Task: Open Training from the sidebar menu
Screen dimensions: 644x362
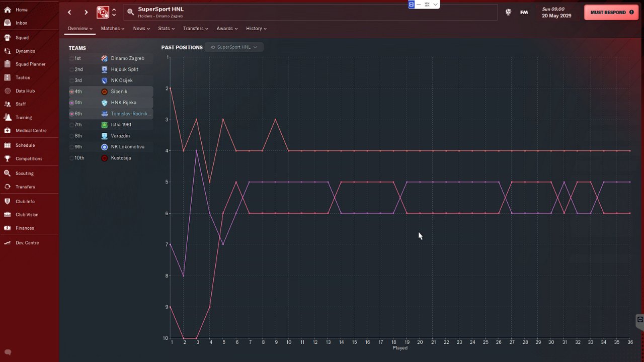Action: click(24, 117)
